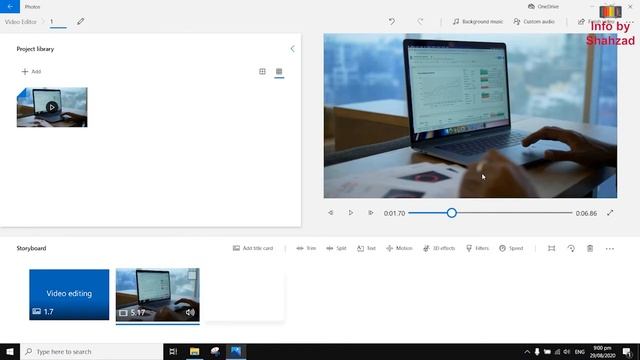Go back to Video Editor breadcrumb
The height and width of the screenshot is (360, 640).
20,22
